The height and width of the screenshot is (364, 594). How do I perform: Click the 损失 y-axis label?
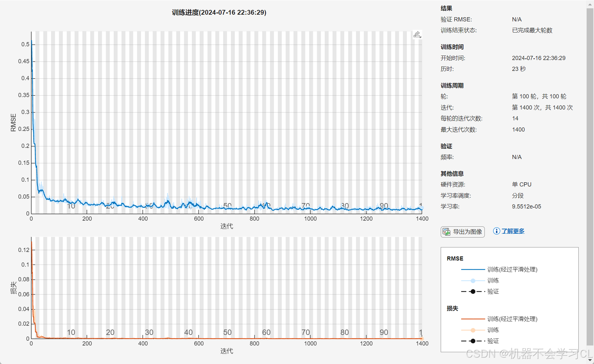tap(13, 288)
